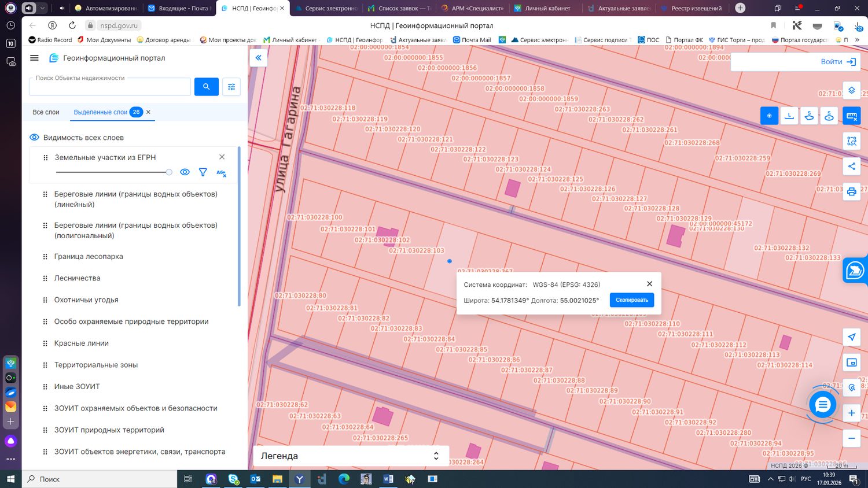
Task: Remove Земельные участки из ЕГРН layer
Action: [x=222, y=157]
